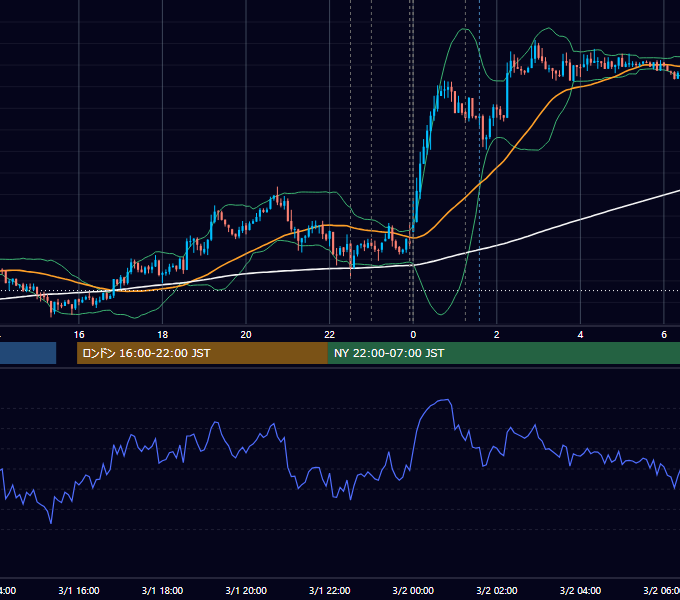680x600 pixels.
Task: Click the hour label 2 on price chart axis
Action: (x=497, y=334)
